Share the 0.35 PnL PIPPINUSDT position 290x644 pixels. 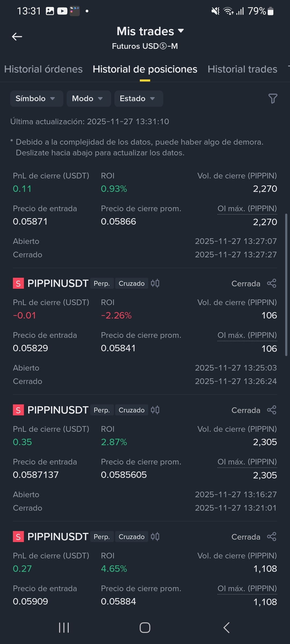coord(272,410)
